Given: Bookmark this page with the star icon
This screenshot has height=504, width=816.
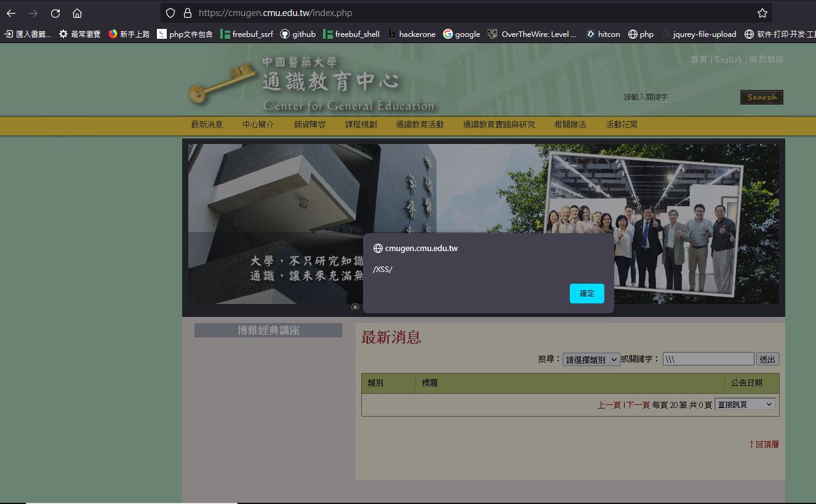Looking at the screenshot, I should pyautogui.click(x=762, y=13).
